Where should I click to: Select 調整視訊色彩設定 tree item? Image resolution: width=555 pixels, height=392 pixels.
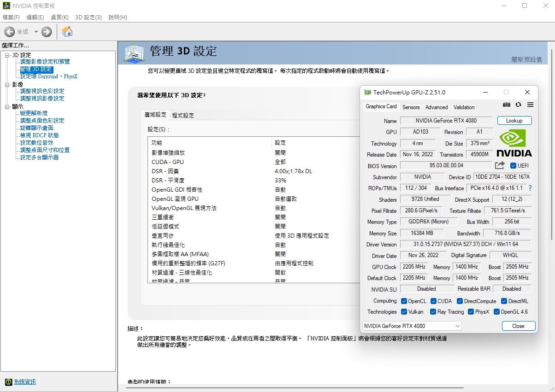pos(42,91)
